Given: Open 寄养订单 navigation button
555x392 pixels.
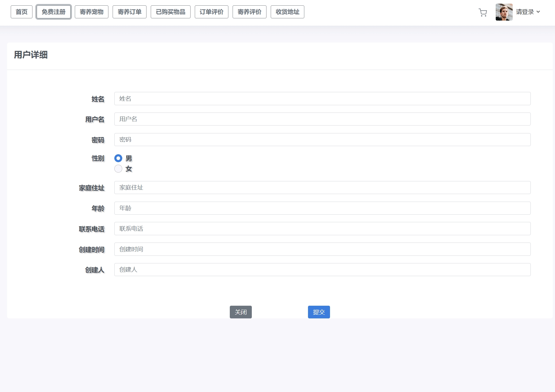Looking at the screenshot, I should click(x=130, y=12).
